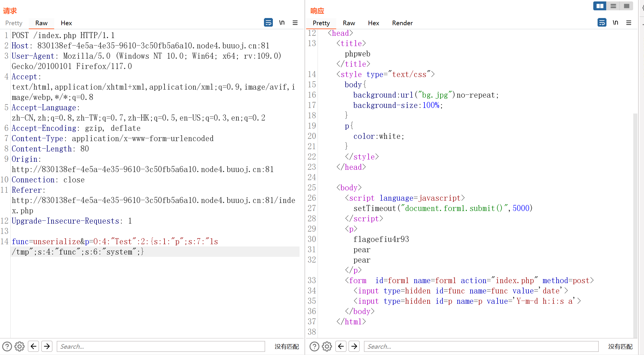Switch to top-bottom stacked layout view
Image resolution: width=644 pixels, height=355 pixels.
[613, 6]
